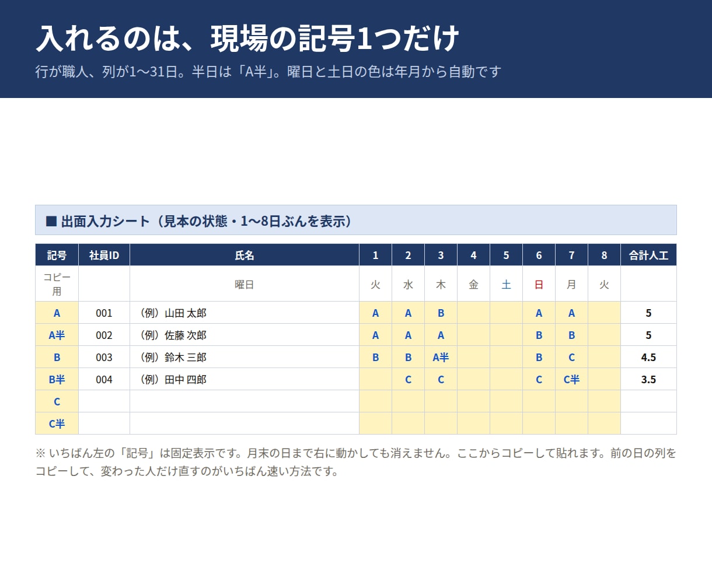Click the name (例) 佐藤 次郎
Screen dimensions: 712x588
tap(173, 335)
